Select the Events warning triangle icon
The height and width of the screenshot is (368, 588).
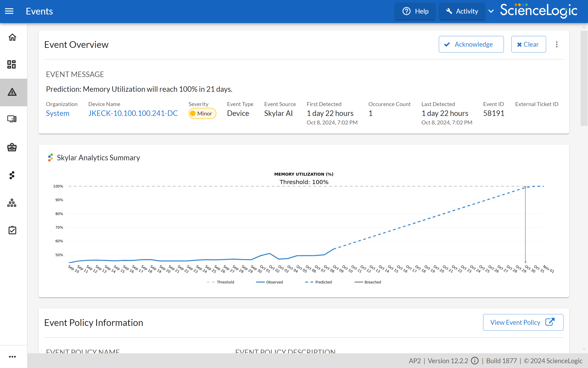pos(12,92)
